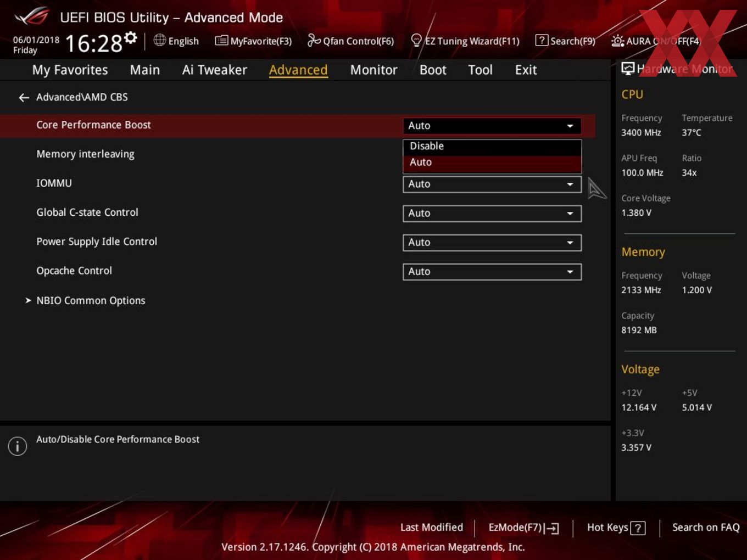
Task: Click the ROG logo icon
Action: click(x=31, y=16)
